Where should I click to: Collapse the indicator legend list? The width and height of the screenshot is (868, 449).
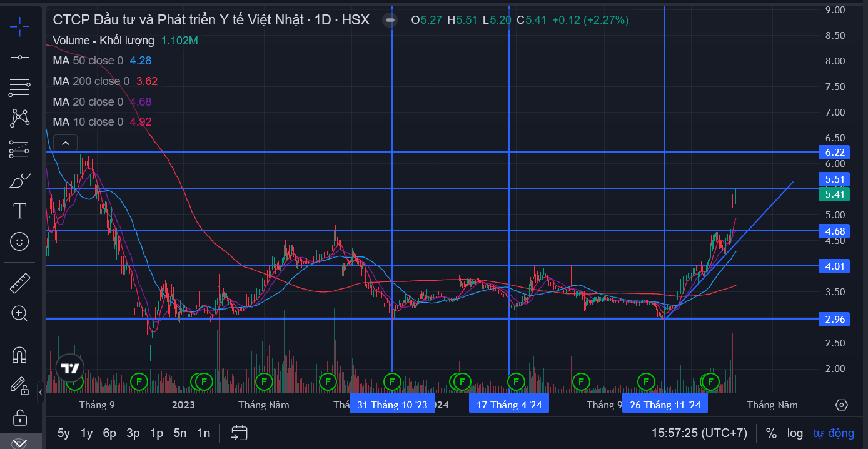(x=65, y=143)
